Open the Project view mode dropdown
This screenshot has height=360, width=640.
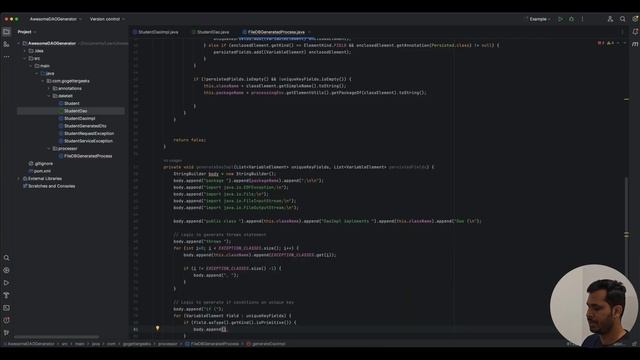click(x=27, y=32)
